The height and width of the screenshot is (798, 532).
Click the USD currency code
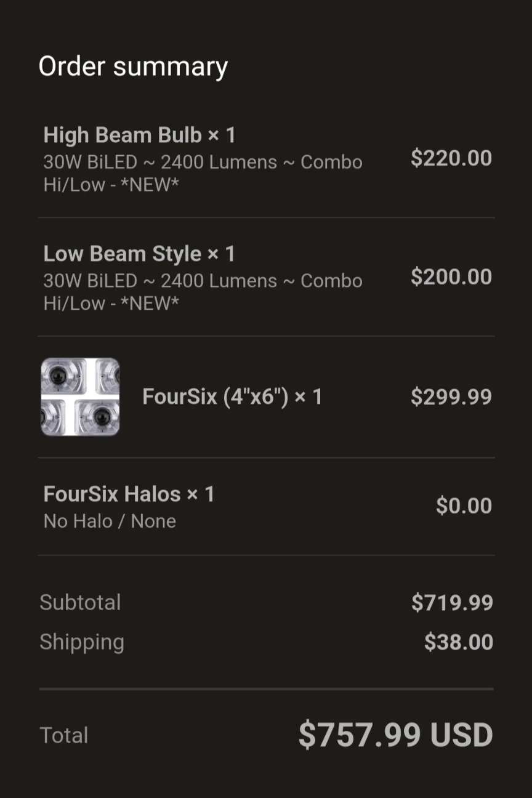click(x=462, y=735)
